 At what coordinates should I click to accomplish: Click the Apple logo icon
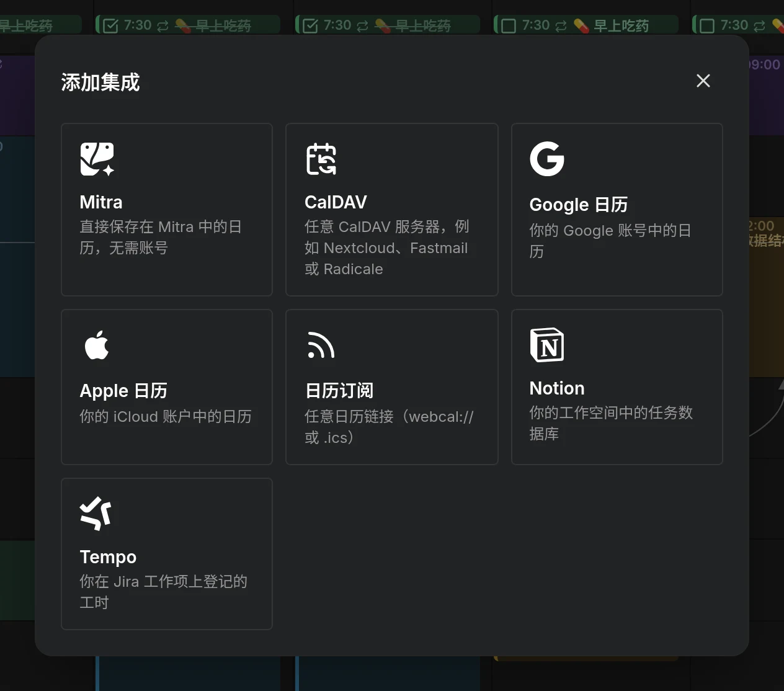coord(97,345)
